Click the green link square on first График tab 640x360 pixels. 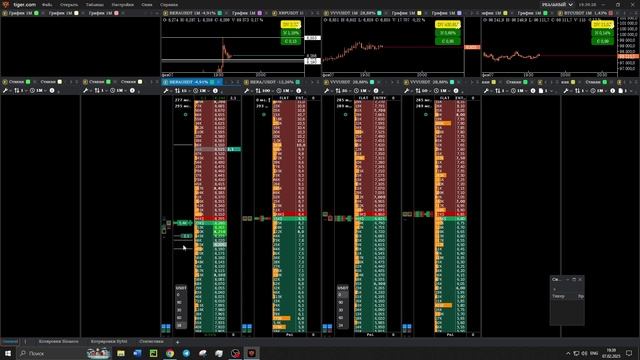(x=36, y=13)
